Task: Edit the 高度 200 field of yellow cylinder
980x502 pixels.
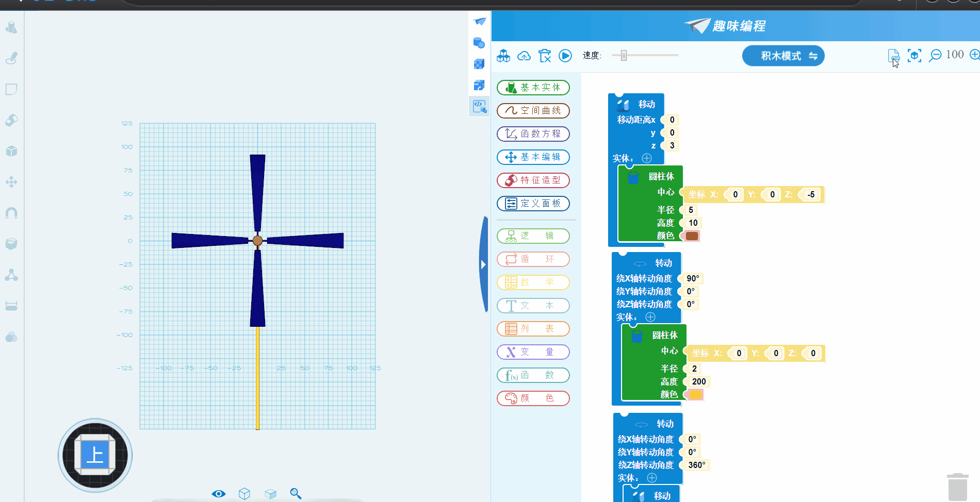Action: pyautogui.click(x=699, y=382)
